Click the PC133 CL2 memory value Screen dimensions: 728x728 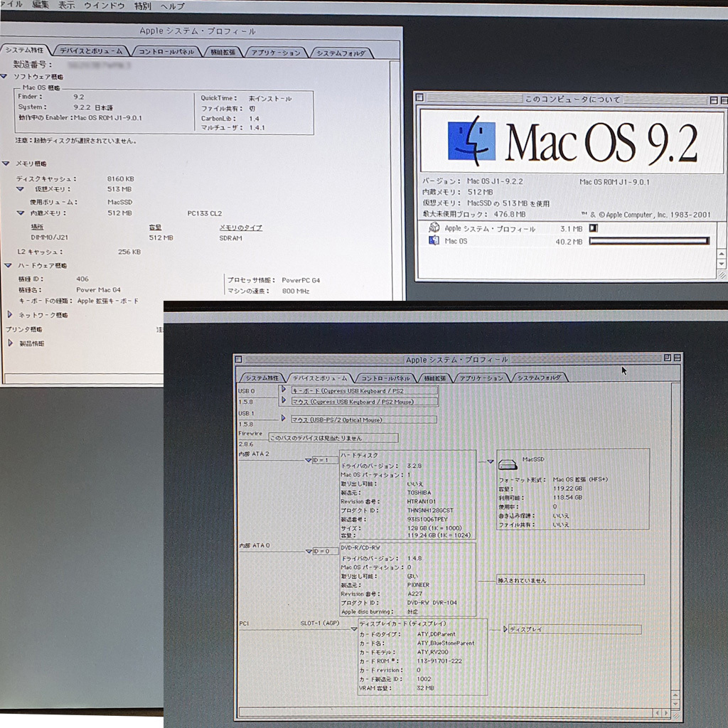pyautogui.click(x=204, y=213)
